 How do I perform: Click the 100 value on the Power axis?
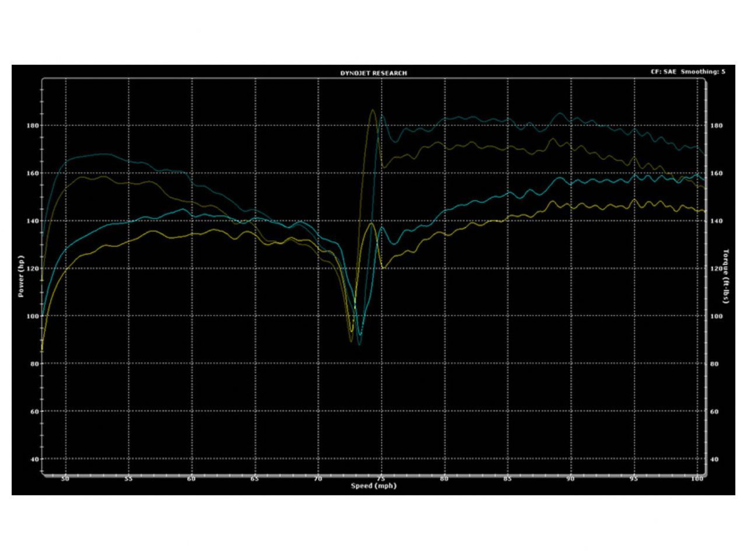tap(32, 316)
